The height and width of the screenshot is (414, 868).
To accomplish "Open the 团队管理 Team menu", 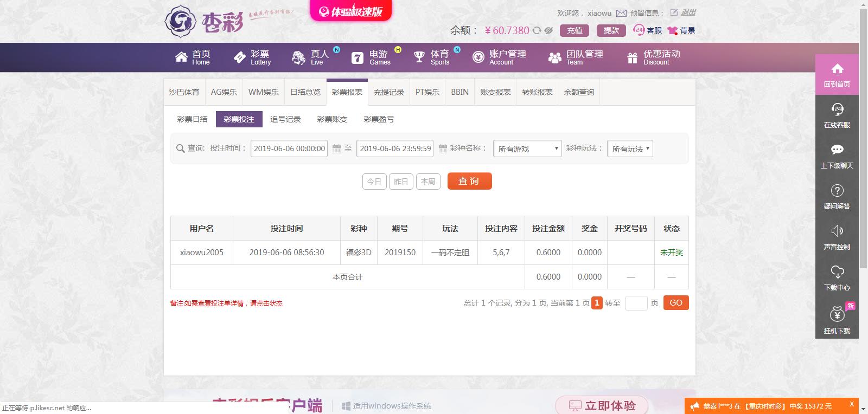I will [576, 57].
